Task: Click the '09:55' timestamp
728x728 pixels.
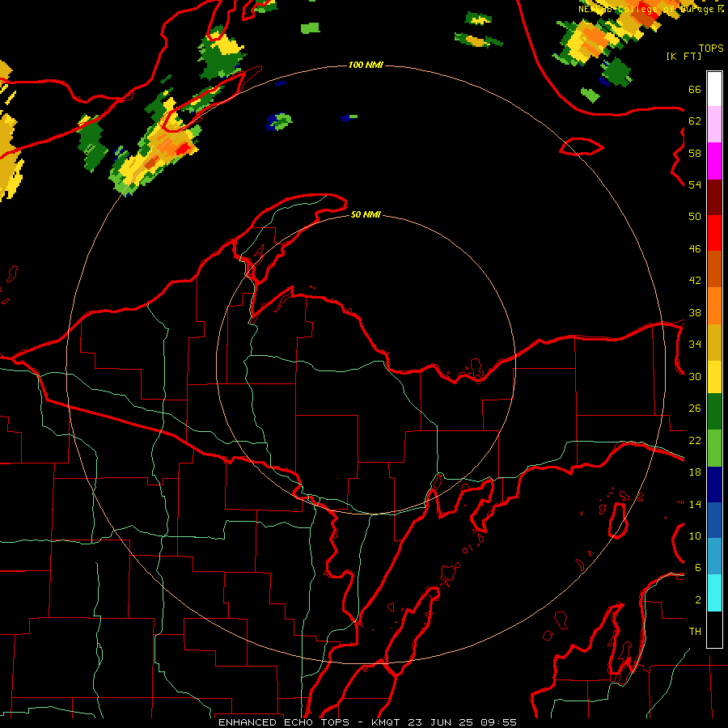Action: [498, 722]
